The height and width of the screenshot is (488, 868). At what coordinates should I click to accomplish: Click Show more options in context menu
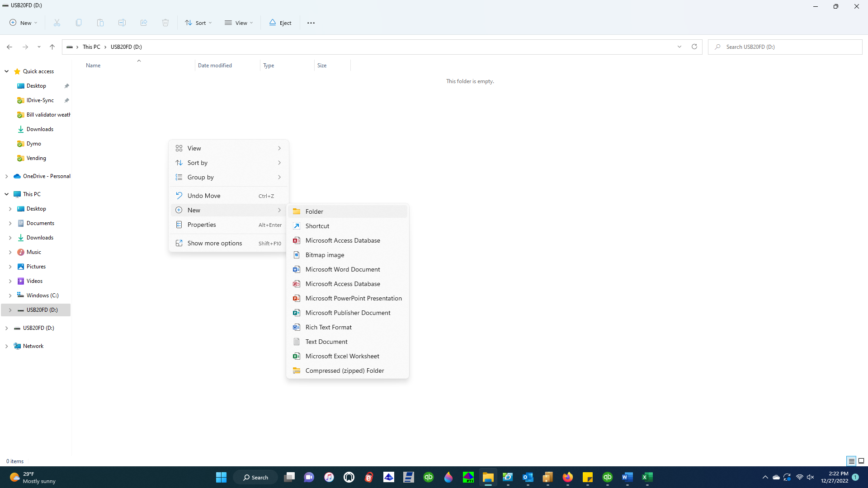point(215,243)
